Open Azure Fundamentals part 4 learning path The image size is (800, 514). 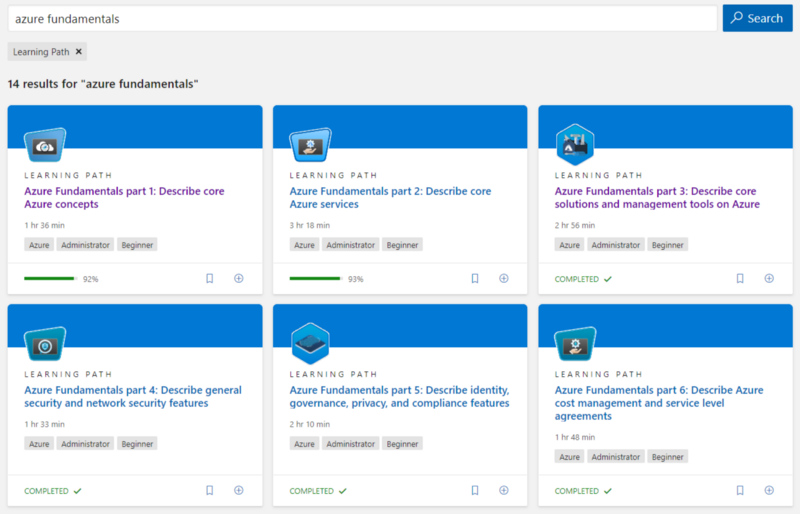[x=133, y=397]
